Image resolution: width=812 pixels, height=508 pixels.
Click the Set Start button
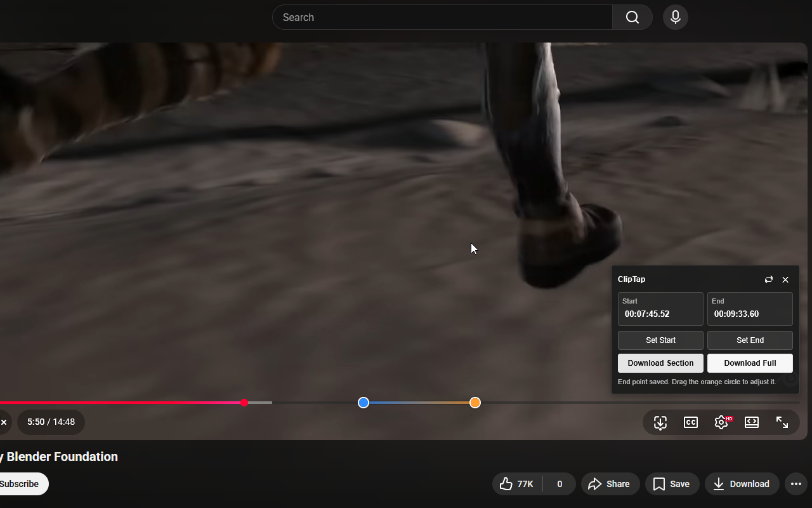click(660, 340)
